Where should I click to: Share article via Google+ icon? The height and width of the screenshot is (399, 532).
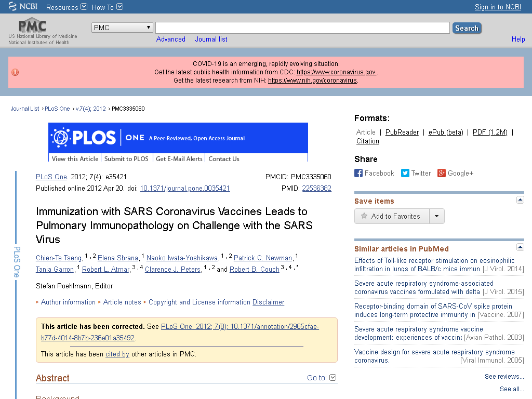point(442,173)
